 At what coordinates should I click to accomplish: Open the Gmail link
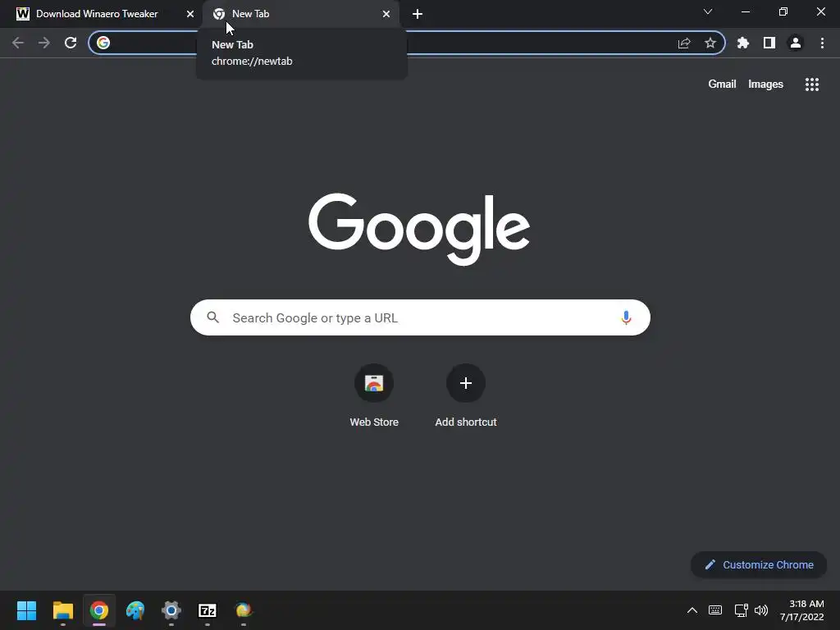click(x=722, y=84)
